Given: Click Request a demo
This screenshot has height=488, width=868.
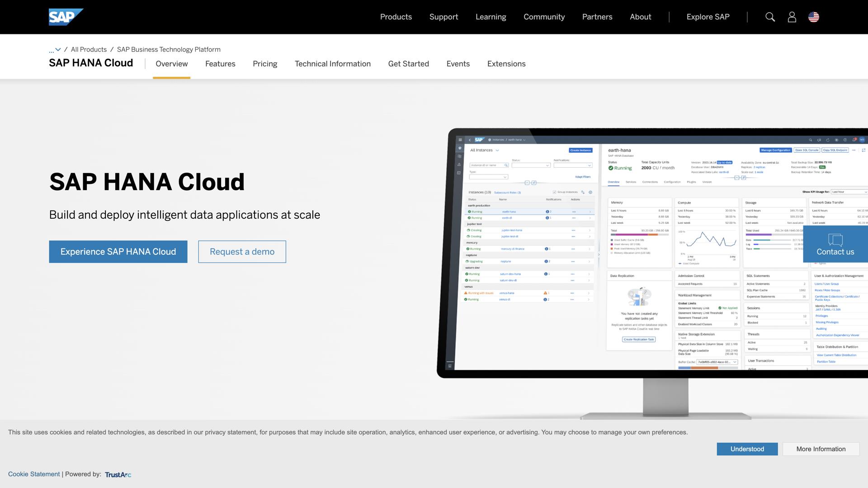Looking at the screenshot, I should tap(242, 252).
